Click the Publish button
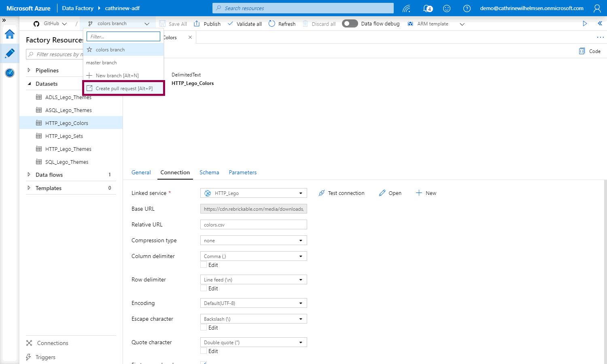The width and height of the screenshot is (607, 364). coord(207,24)
